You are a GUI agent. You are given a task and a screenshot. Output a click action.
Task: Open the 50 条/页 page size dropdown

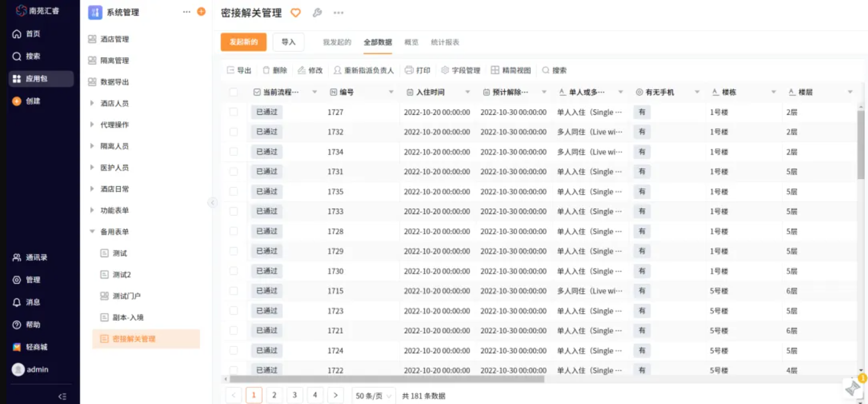tap(373, 395)
